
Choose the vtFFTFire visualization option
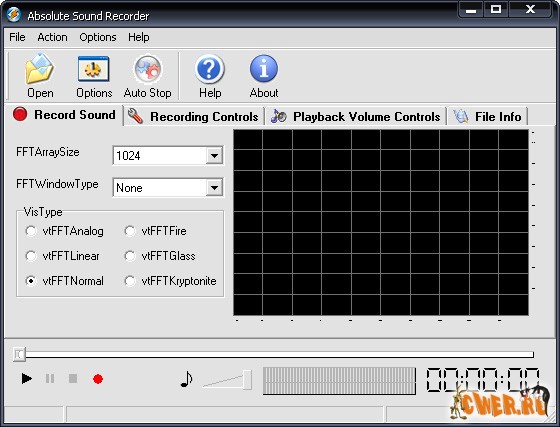tap(130, 231)
